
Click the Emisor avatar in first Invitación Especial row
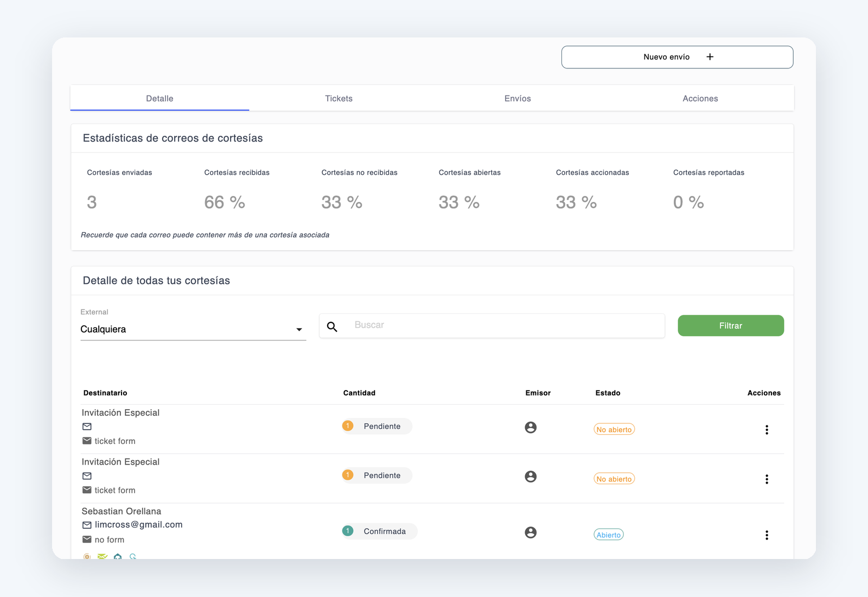point(531,428)
